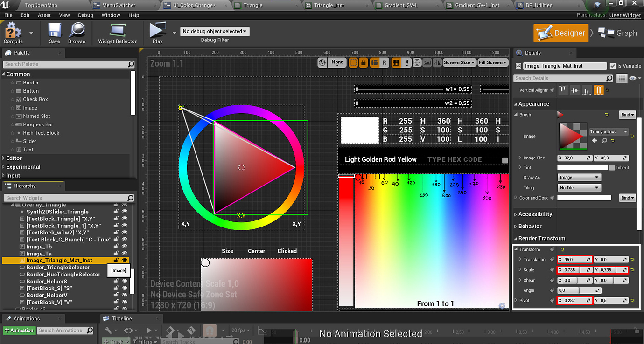This screenshot has width=644, height=344.
Task: Click the localization preview globe icon
Action: pos(322,62)
